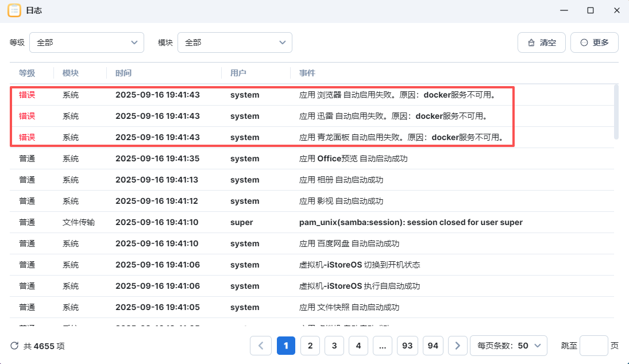
Task: Click the 清空 clear logs button
Action: point(541,42)
